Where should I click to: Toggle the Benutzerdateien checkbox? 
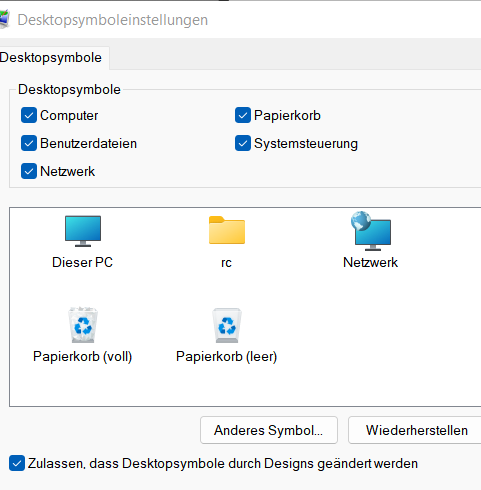click(x=29, y=143)
